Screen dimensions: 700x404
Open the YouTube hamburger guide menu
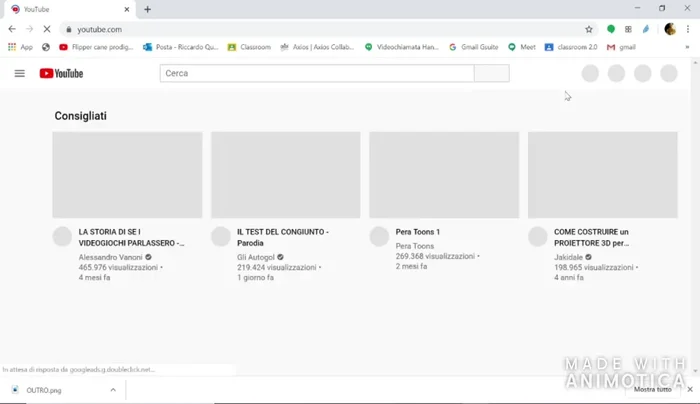pos(19,73)
